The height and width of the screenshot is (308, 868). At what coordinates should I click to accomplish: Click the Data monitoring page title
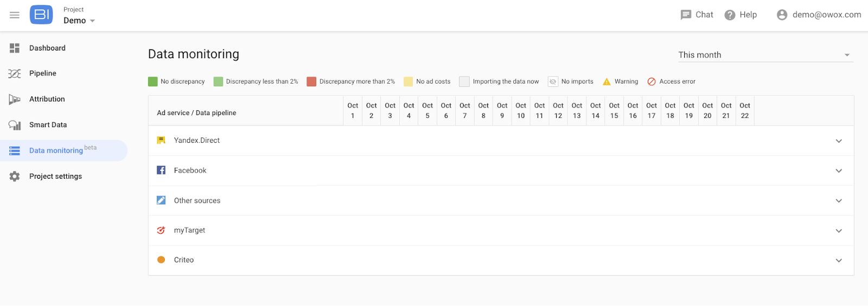[x=194, y=54]
